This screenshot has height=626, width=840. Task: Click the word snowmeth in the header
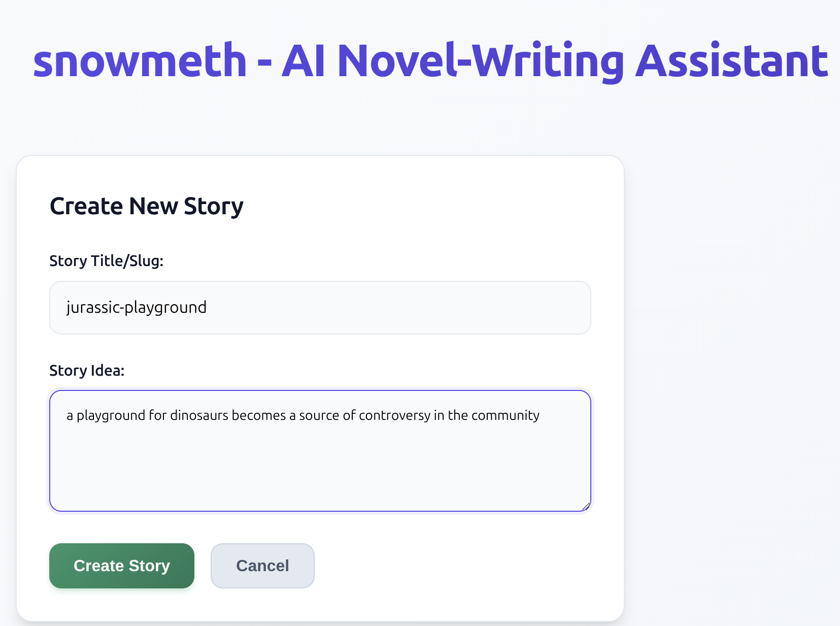140,61
